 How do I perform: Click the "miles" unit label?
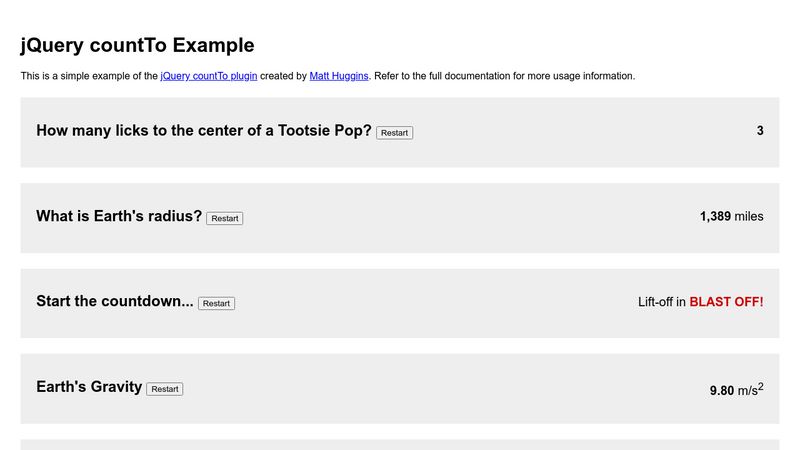[749, 216]
